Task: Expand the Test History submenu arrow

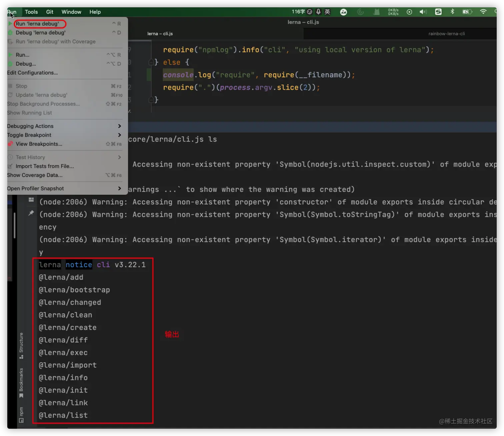Action: click(120, 157)
